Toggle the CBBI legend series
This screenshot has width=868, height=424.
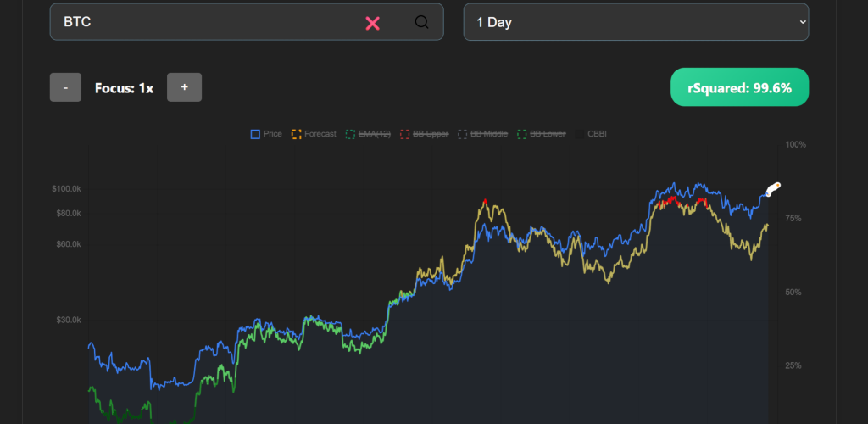(591, 134)
